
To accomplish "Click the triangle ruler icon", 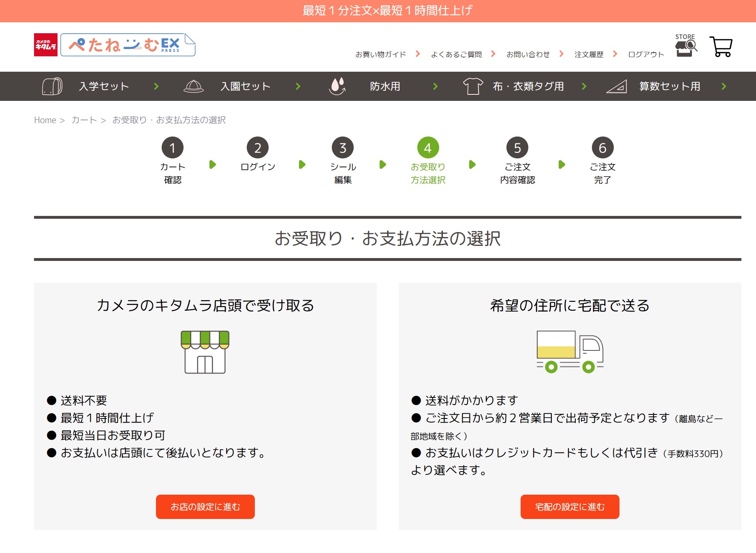I will (x=616, y=86).
